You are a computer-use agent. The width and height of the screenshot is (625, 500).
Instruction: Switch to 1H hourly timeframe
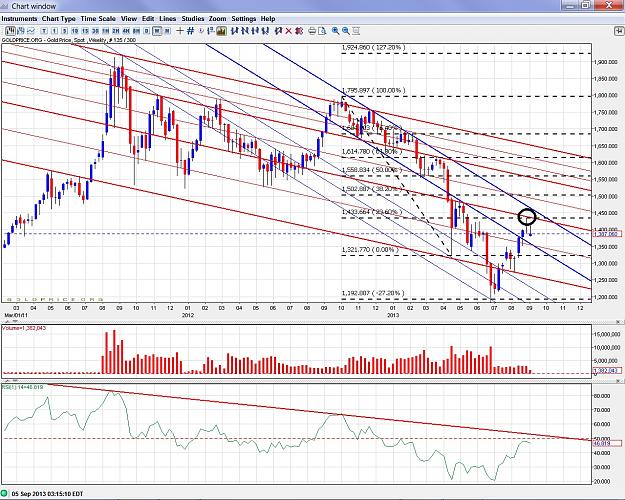pos(106,31)
